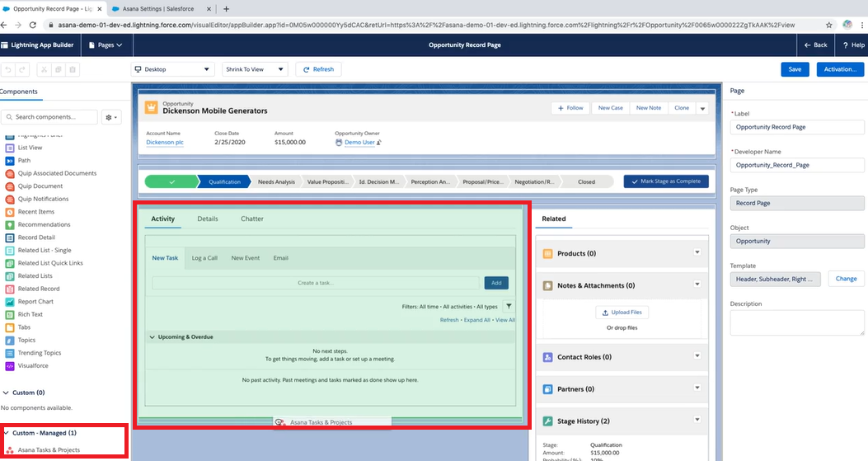Click the Recommendations component icon

(x=9, y=224)
